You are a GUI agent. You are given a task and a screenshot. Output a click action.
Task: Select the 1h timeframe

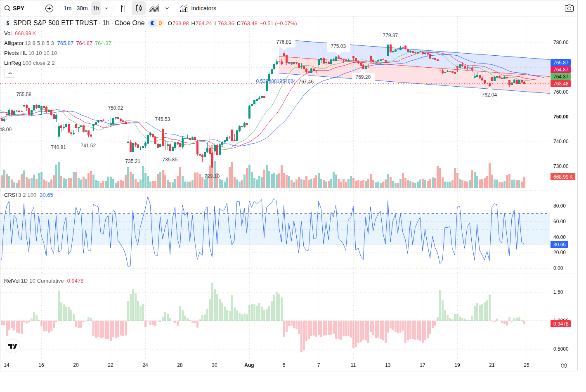[x=96, y=8]
